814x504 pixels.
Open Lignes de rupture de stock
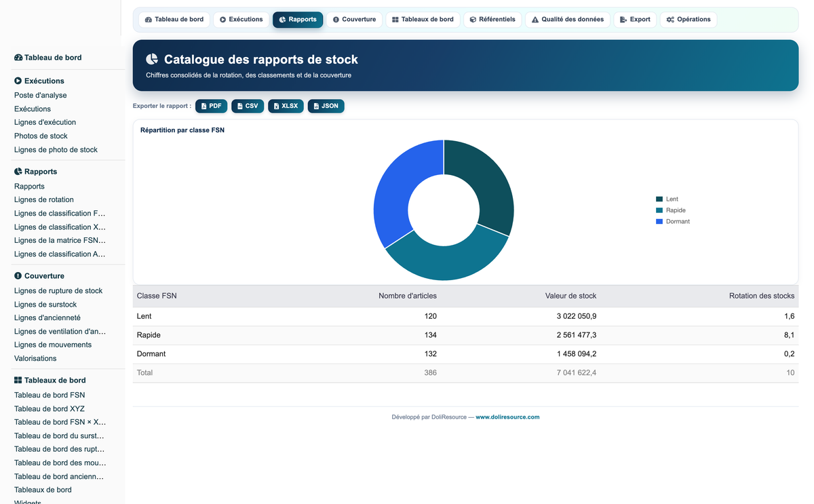click(x=58, y=291)
